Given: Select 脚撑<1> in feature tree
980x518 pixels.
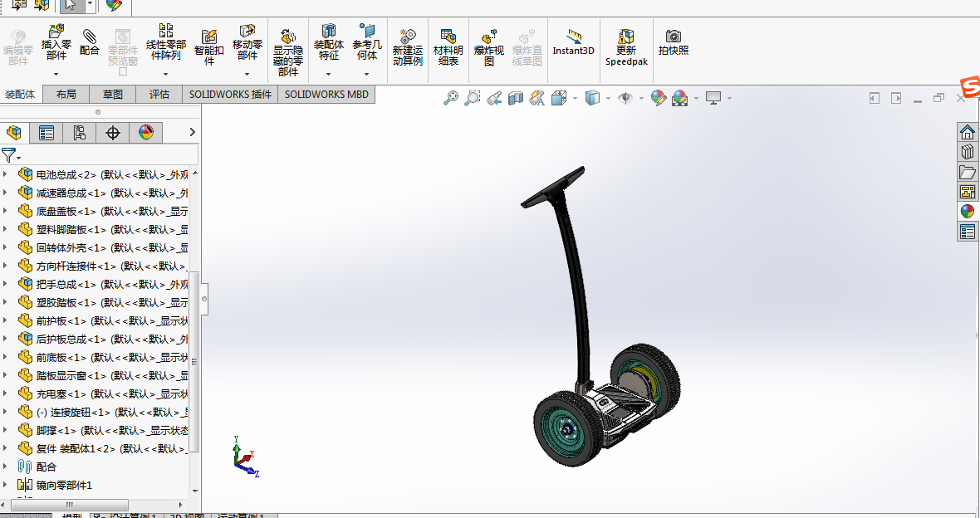Looking at the screenshot, I should point(103,430).
